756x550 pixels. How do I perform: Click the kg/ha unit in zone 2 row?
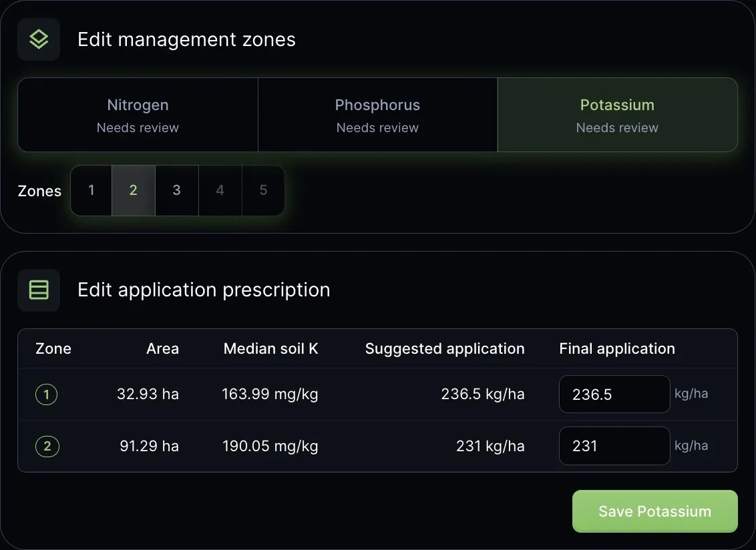tap(691, 446)
